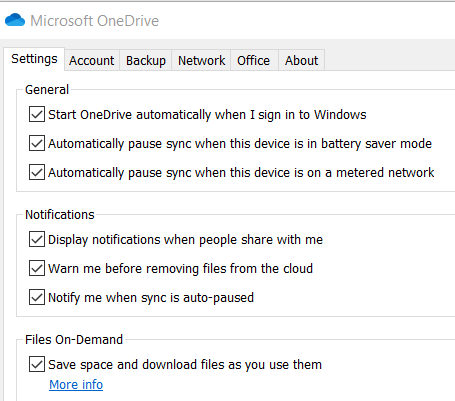The width and height of the screenshot is (455, 401).
Task: Toggle warn before removing files from cloud
Action: point(37,268)
